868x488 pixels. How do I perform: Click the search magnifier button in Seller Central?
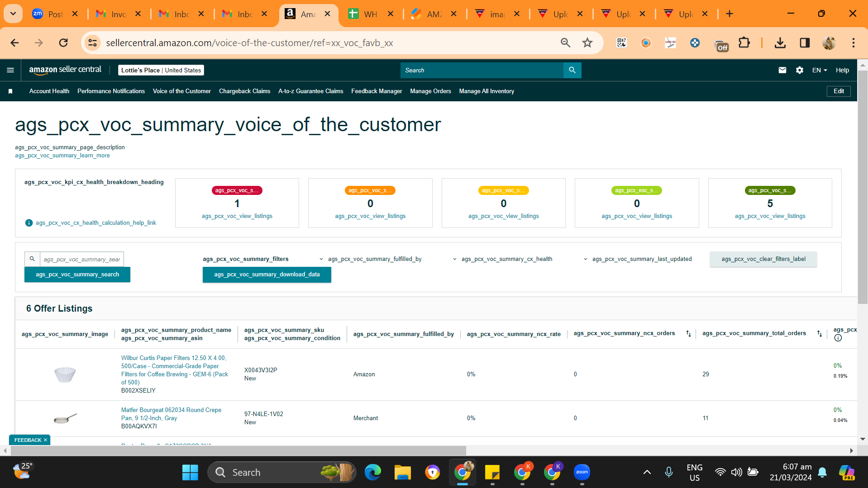pos(572,70)
